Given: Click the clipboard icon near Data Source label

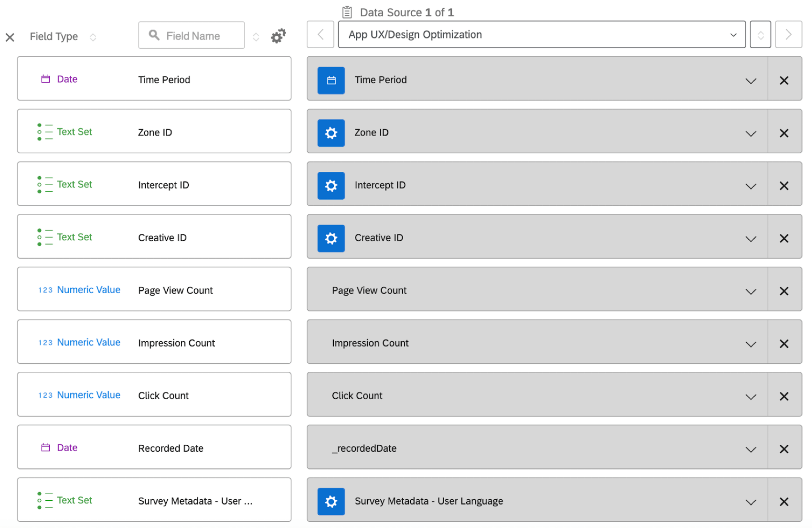Looking at the screenshot, I should (347, 12).
